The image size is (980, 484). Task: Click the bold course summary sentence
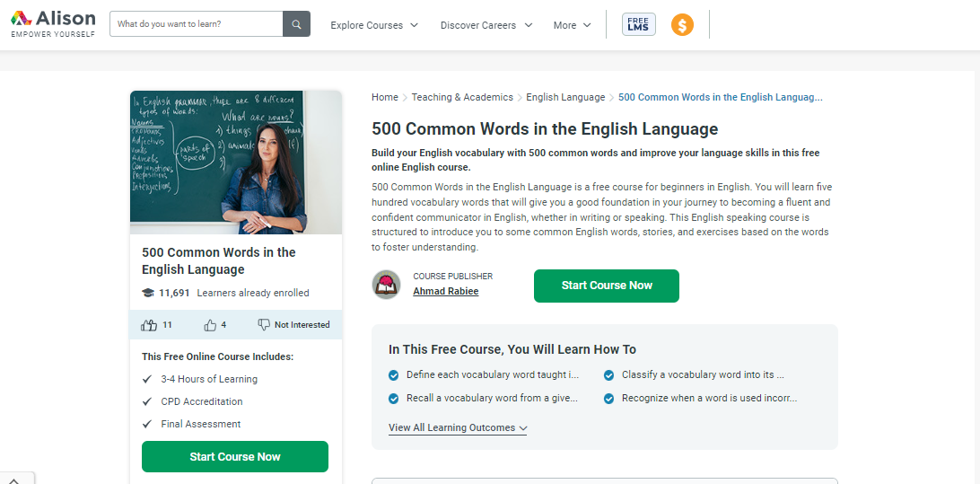pyautogui.click(x=595, y=160)
